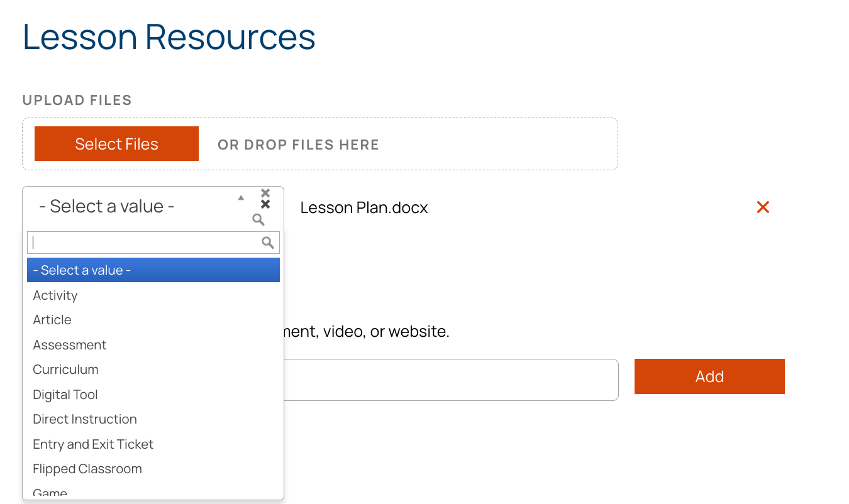Viewport: 849px width, 504px height.
Task: Click the Select Files button
Action: pyautogui.click(x=116, y=144)
